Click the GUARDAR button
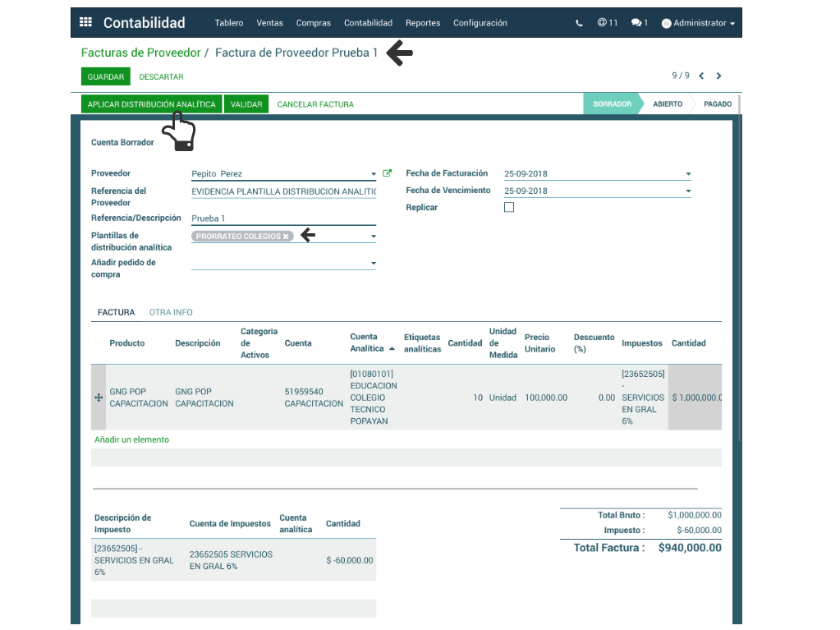Screen dimensions: 840x630 [105, 77]
